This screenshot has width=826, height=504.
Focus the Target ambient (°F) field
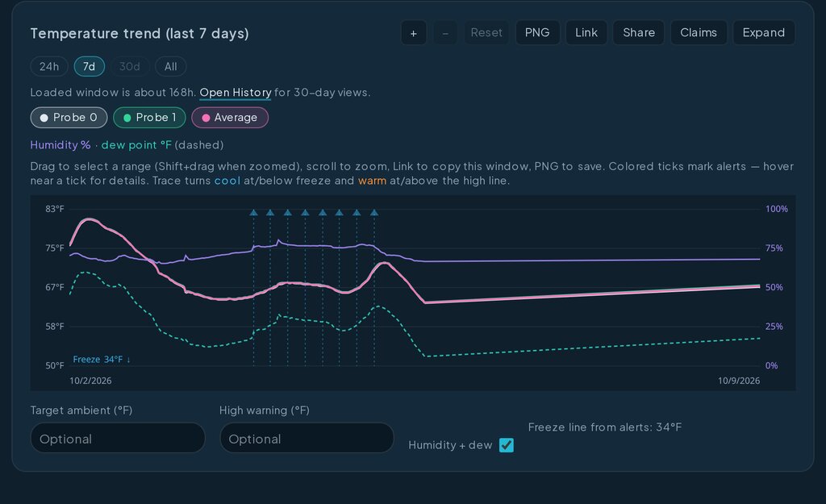click(118, 438)
